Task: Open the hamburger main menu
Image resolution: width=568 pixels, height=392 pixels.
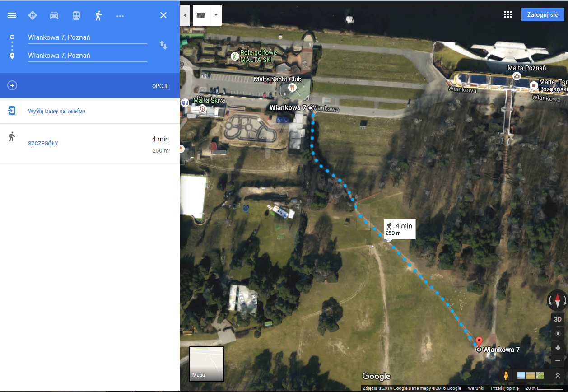Action: (12, 15)
